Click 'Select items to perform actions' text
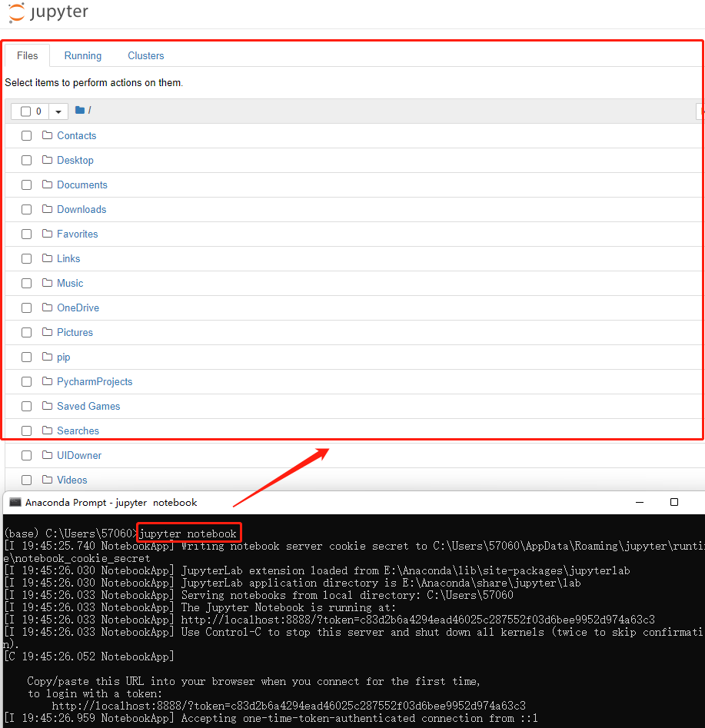Screen dimensions: 705x728 click(94, 83)
